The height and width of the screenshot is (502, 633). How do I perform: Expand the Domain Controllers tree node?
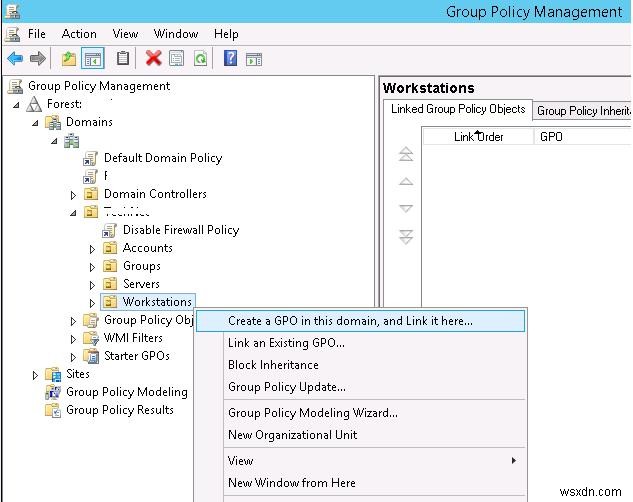click(x=73, y=195)
